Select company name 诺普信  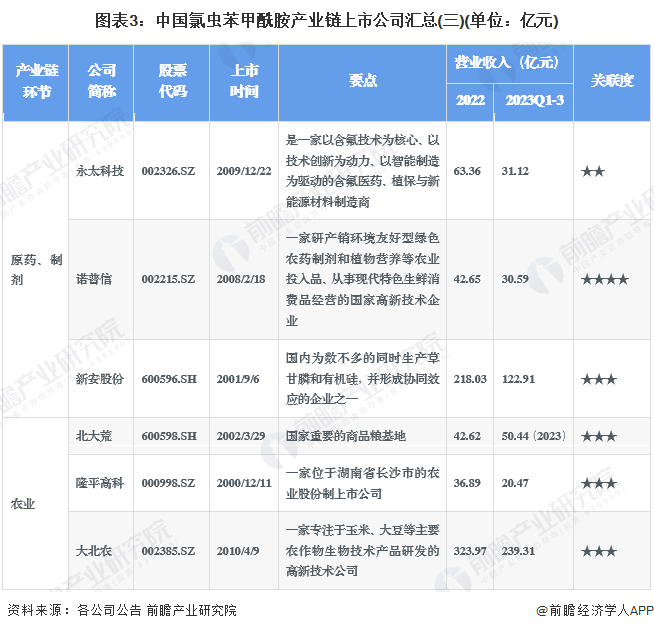[94, 279]
